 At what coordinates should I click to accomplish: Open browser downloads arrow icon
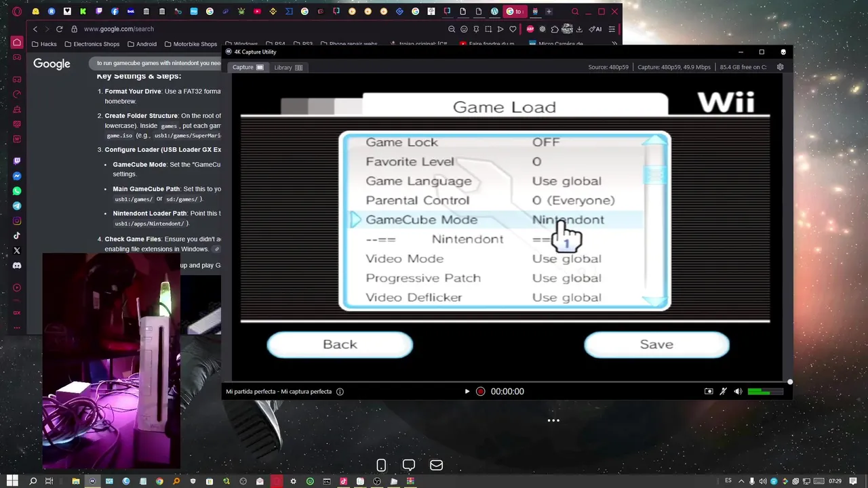[579, 29]
